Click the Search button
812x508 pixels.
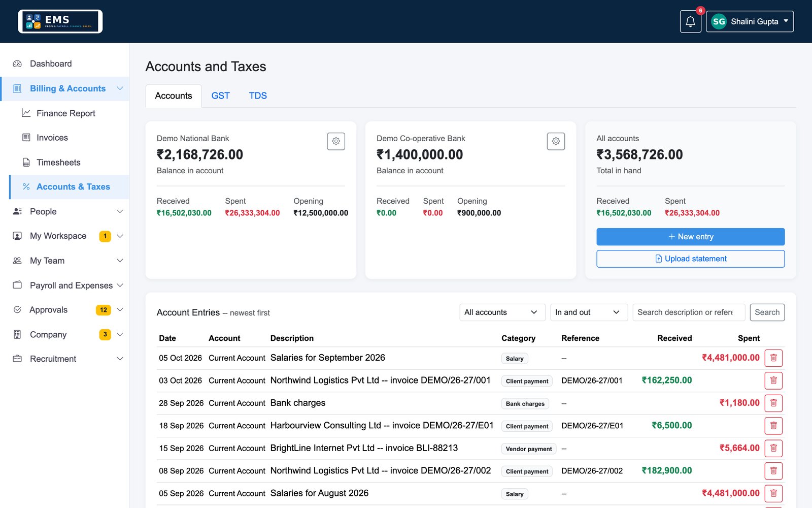point(767,312)
